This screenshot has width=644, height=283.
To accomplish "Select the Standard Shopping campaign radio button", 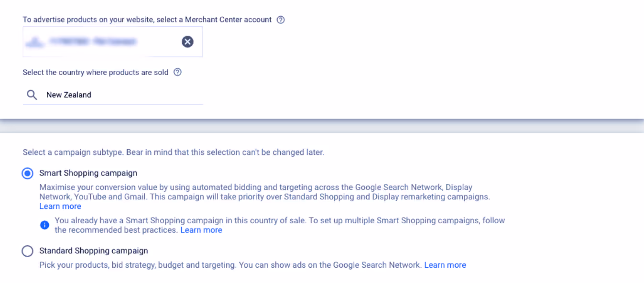I will pyautogui.click(x=27, y=251).
